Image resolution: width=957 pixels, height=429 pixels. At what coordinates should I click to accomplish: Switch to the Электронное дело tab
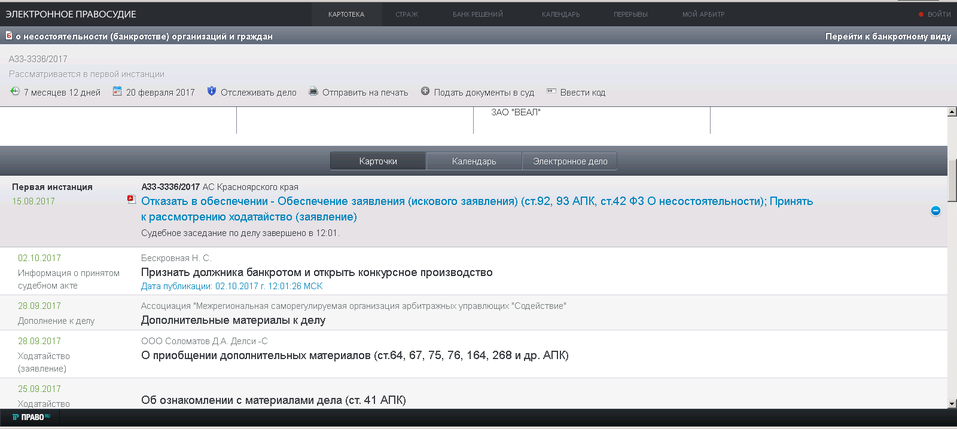[569, 162]
